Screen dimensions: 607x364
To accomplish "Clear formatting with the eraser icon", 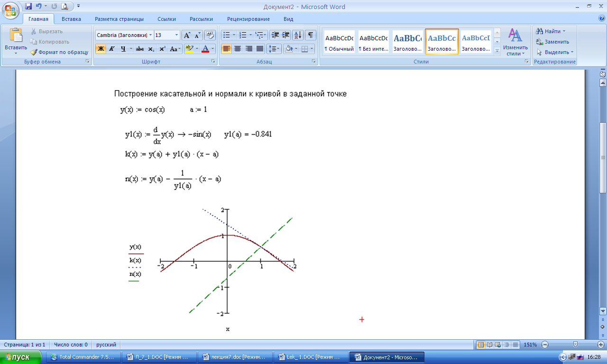I will [x=211, y=35].
